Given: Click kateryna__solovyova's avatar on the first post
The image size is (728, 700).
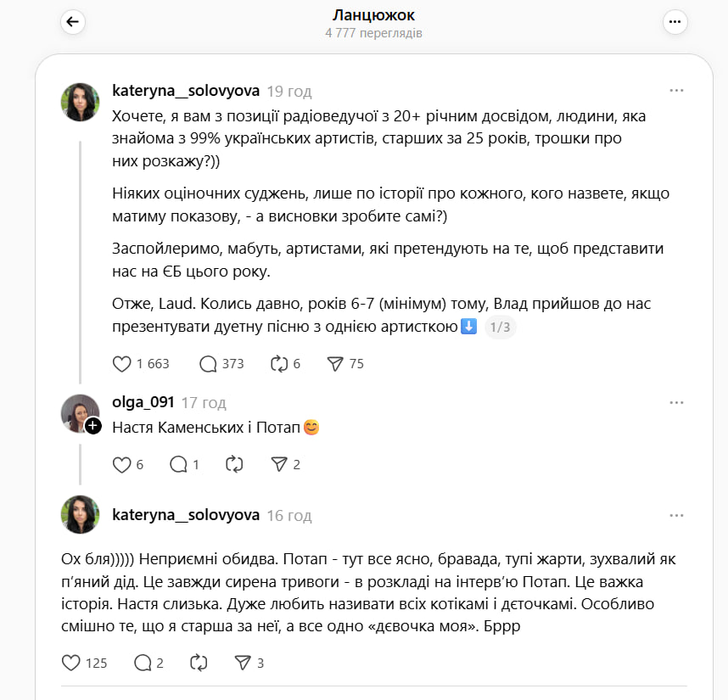Looking at the screenshot, I should point(81,103).
